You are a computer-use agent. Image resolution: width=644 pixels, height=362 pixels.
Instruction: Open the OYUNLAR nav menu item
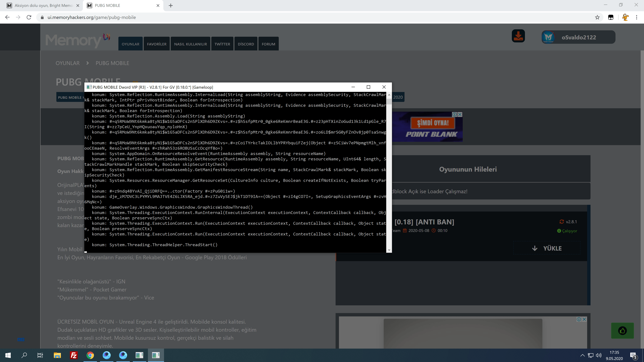click(130, 44)
